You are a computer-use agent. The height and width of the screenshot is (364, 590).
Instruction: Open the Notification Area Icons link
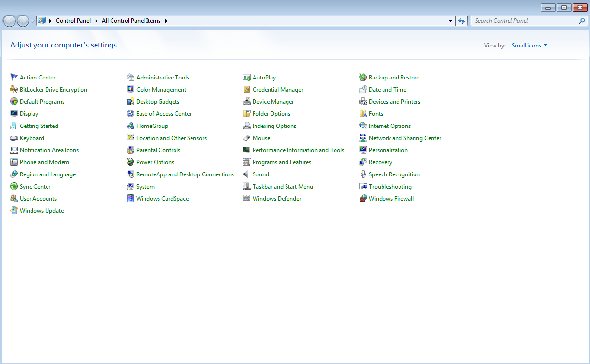(49, 150)
